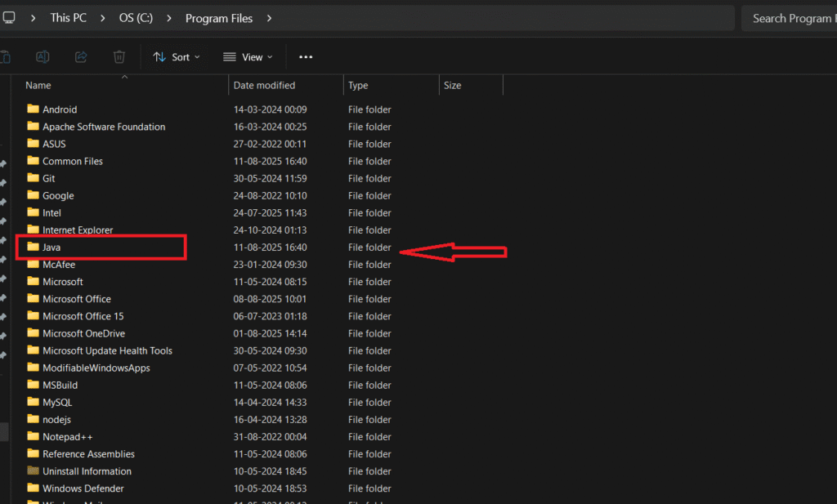The width and height of the screenshot is (837, 504).
Task: Open the Sort dropdown menu
Action: click(177, 57)
